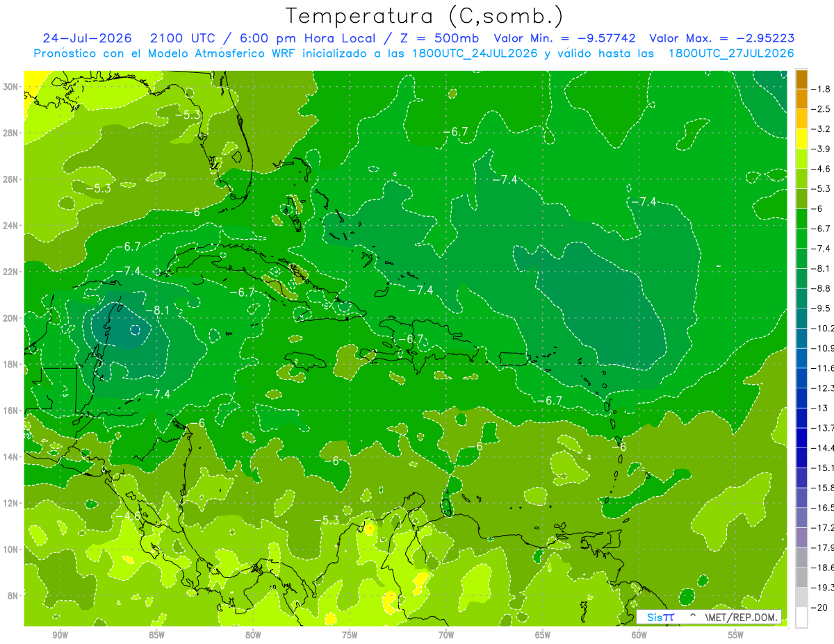Image resolution: width=834 pixels, height=644 pixels.
Task: Click the '28N' latitude axis label
Action: (12, 133)
